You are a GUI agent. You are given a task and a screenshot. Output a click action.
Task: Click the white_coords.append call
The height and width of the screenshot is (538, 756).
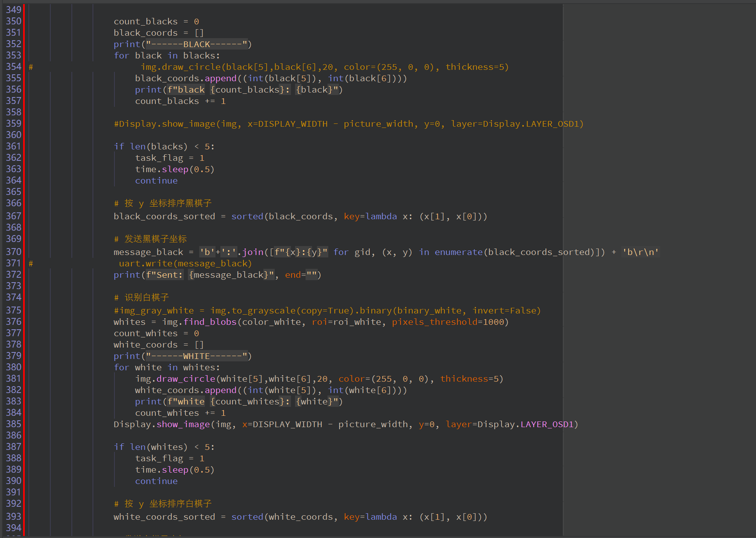click(271, 390)
